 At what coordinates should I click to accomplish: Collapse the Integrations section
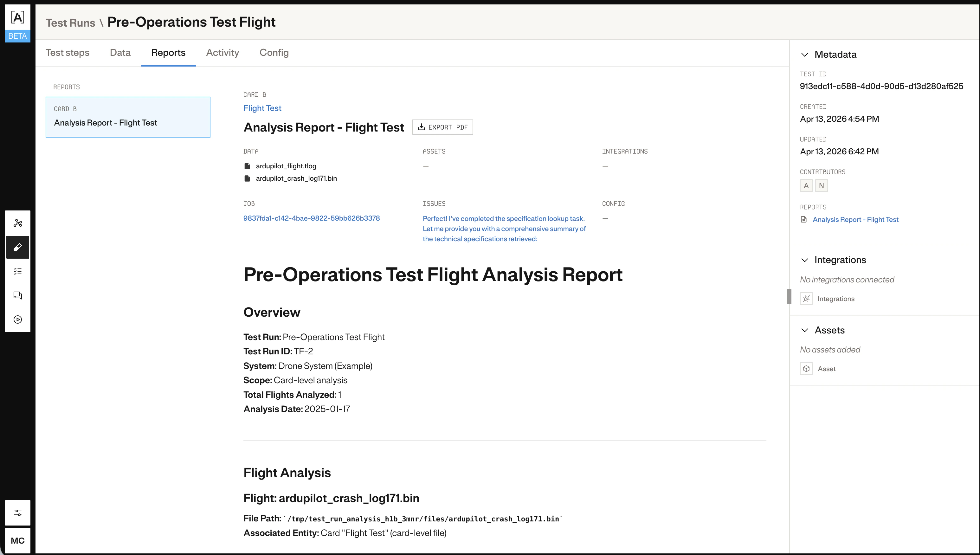(x=804, y=260)
